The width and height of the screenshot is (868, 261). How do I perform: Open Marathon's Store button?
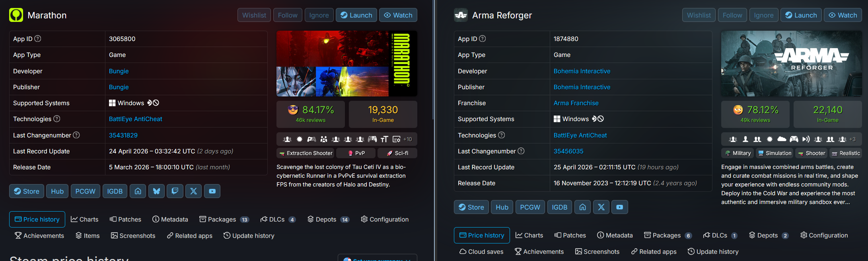[27, 191]
